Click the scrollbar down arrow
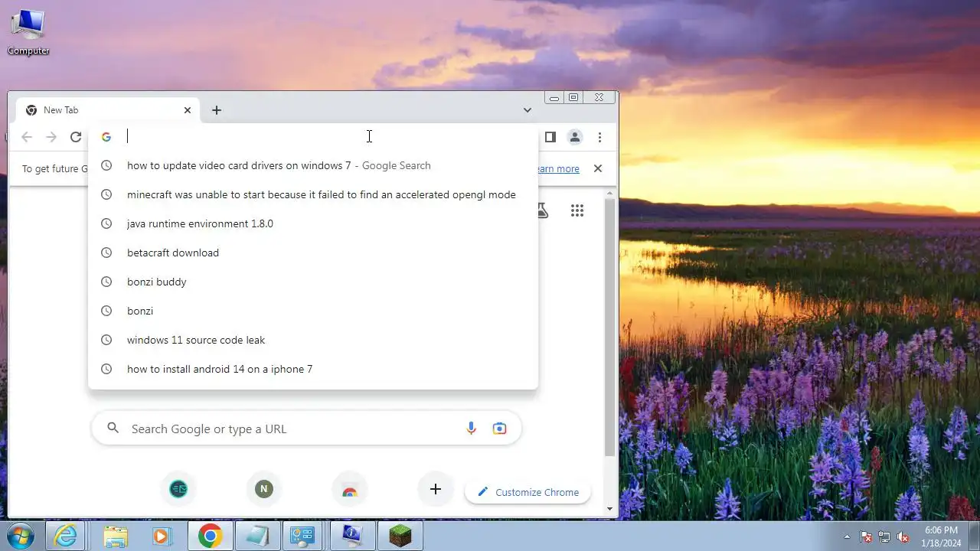Viewport: 980px width, 551px height. coord(609,509)
